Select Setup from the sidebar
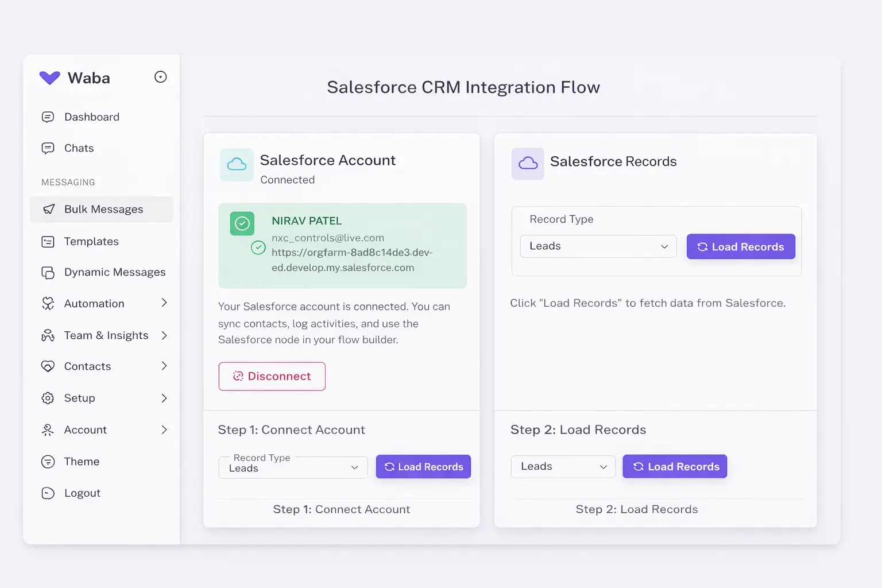 [79, 398]
